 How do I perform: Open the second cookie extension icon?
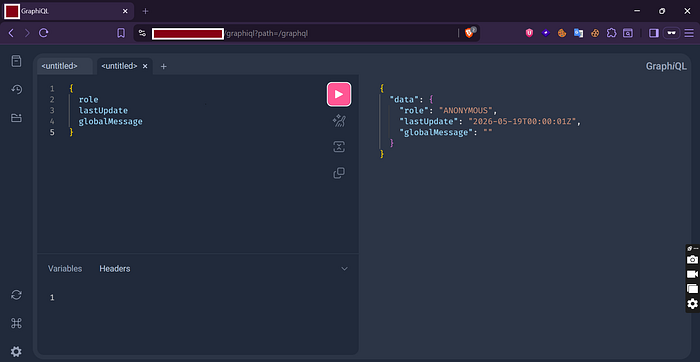point(595,33)
